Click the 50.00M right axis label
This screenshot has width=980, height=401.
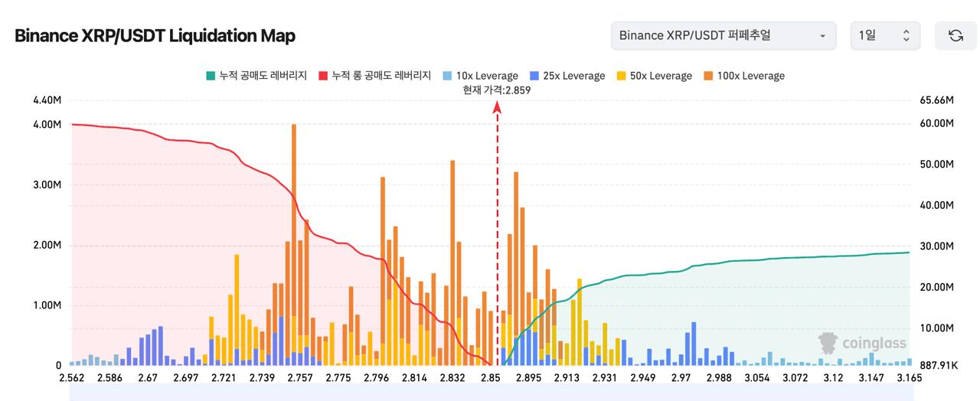pos(936,165)
